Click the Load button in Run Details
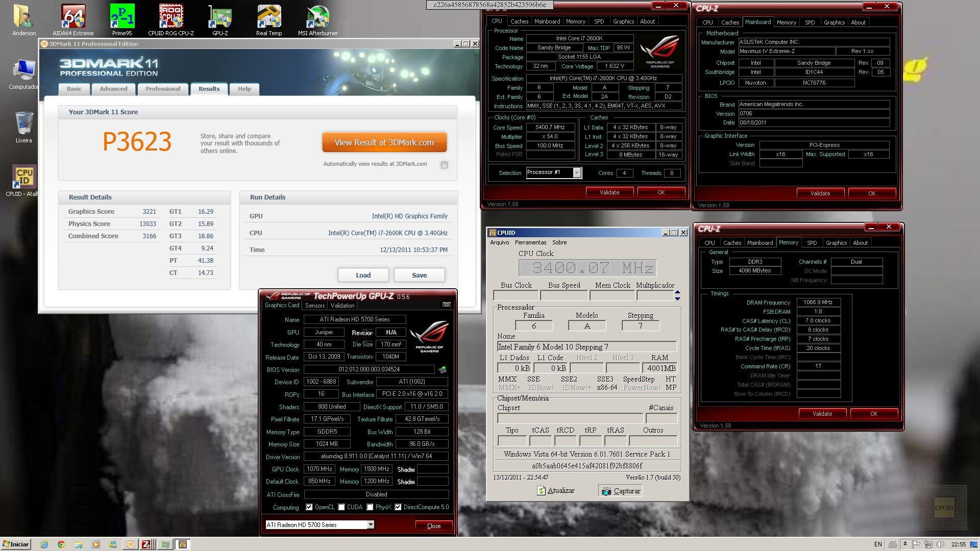 [363, 275]
